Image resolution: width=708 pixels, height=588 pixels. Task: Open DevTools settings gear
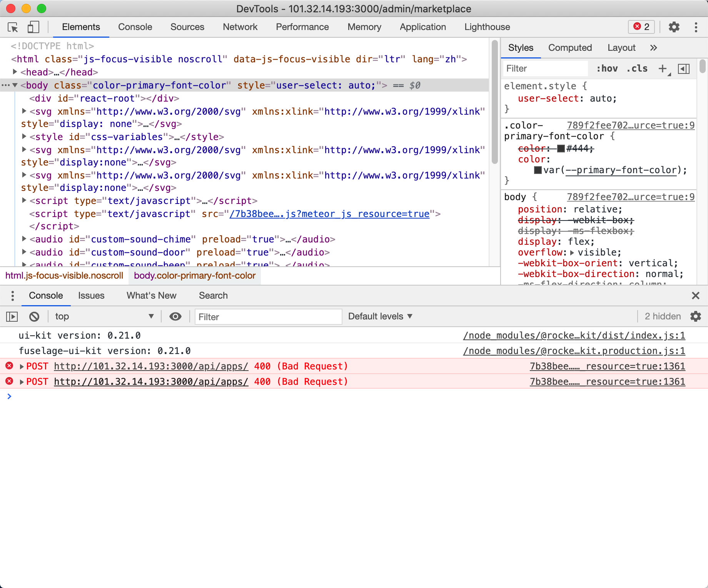[x=674, y=27]
